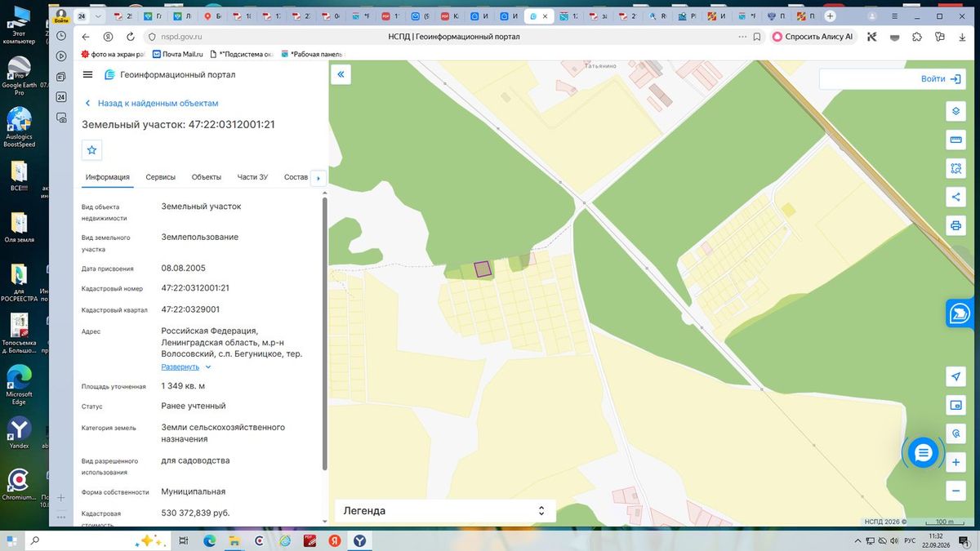
Task: Switch to the Сервисы tab
Action: (161, 177)
